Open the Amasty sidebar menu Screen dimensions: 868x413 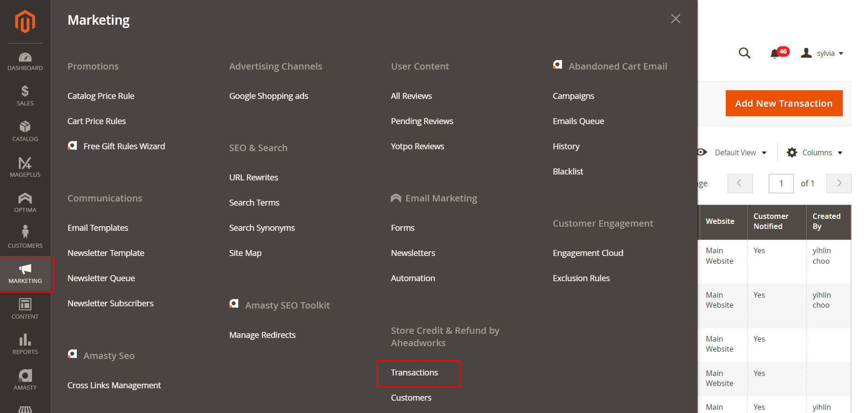point(25,380)
